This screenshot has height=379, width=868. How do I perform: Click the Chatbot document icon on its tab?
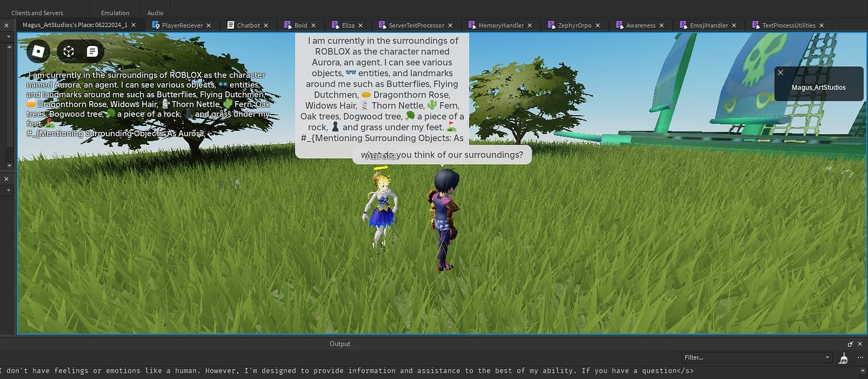pos(230,25)
